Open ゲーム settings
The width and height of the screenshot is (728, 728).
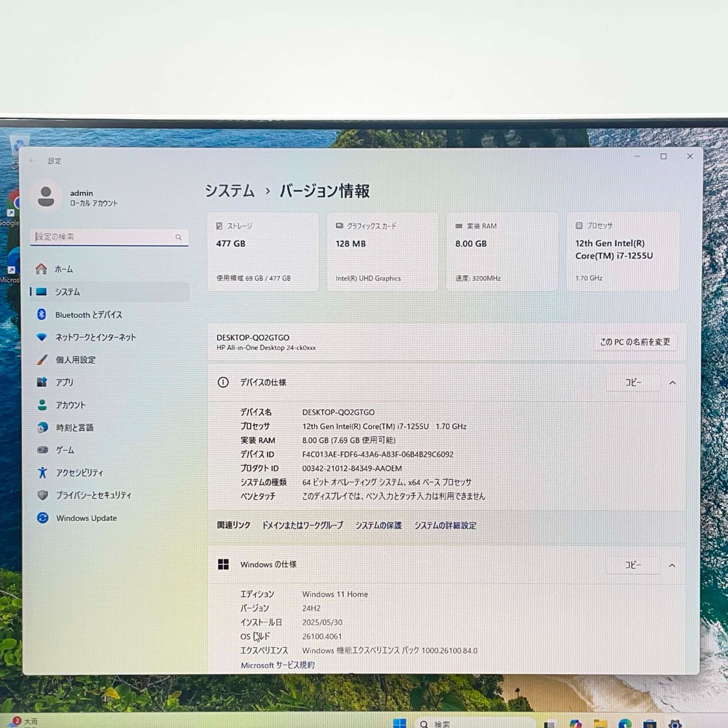109,450
